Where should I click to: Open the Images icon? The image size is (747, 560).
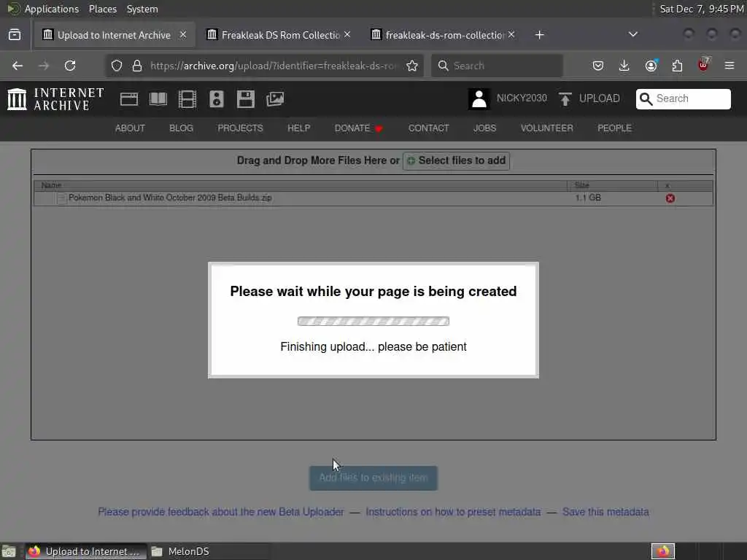(275, 99)
